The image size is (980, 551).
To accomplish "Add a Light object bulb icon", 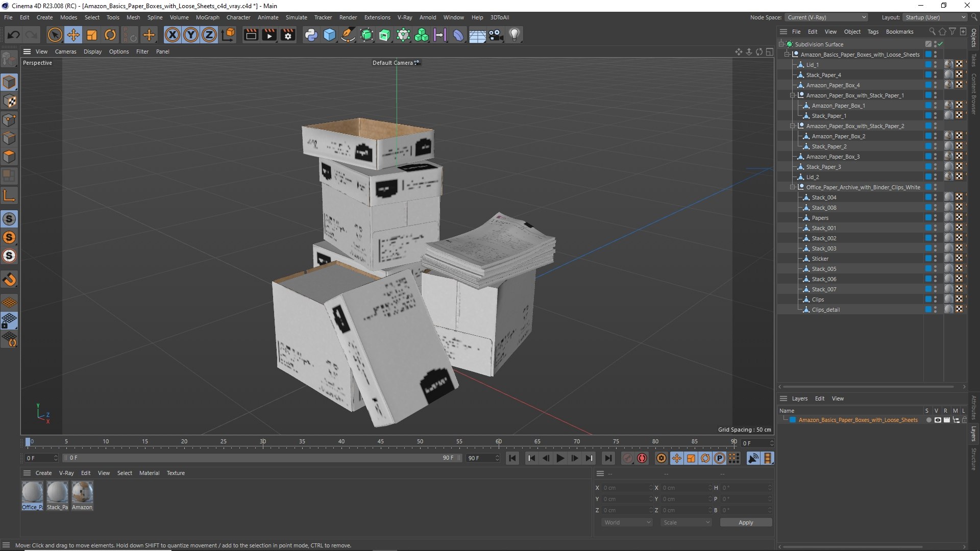I will (514, 35).
